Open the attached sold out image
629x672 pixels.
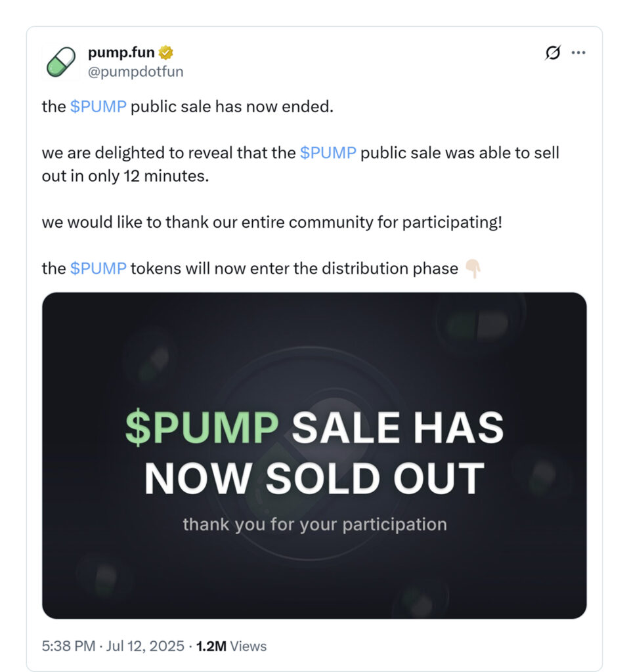coord(314,454)
